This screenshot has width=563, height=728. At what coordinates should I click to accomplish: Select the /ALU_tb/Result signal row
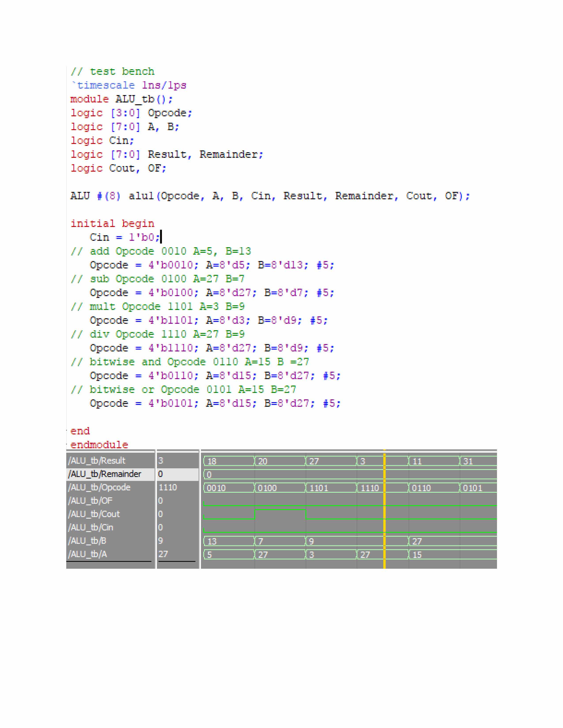(x=97, y=461)
